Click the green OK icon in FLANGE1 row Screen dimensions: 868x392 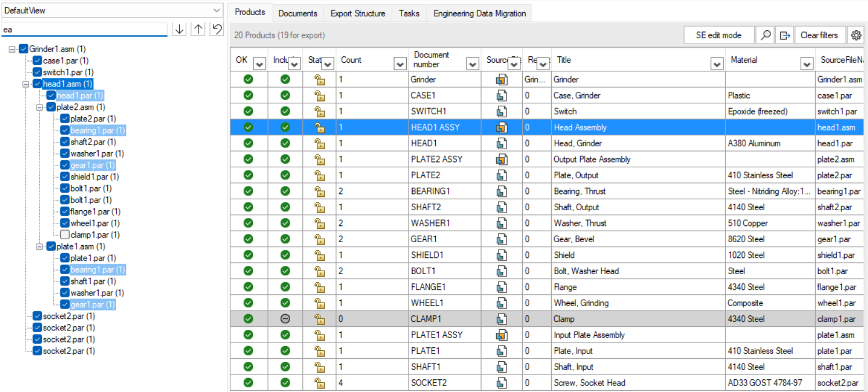coord(248,287)
